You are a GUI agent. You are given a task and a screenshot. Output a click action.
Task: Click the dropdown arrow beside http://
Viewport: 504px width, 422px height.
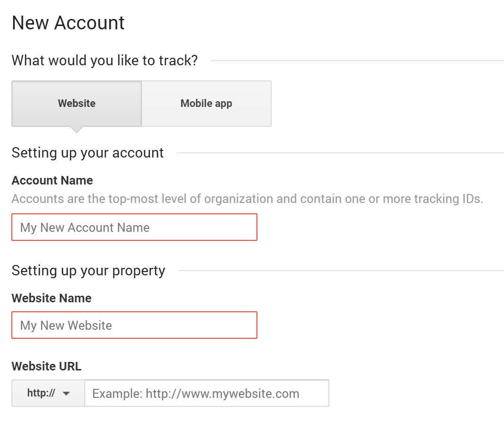(66, 394)
